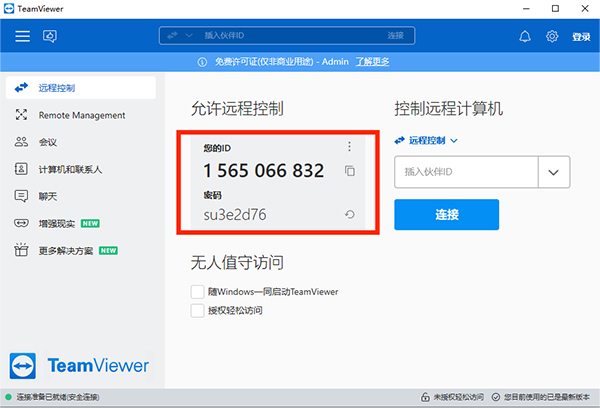Copy your ID with the copy icon
Screen dimensions: 600x408
tap(349, 171)
